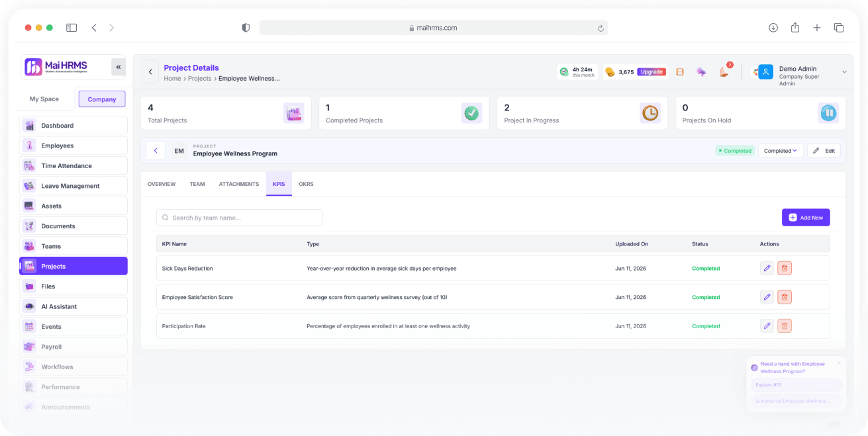This screenshot has width=868, height=436.
Task: Open Assets in the sidebar
Action: click(73, 206)
